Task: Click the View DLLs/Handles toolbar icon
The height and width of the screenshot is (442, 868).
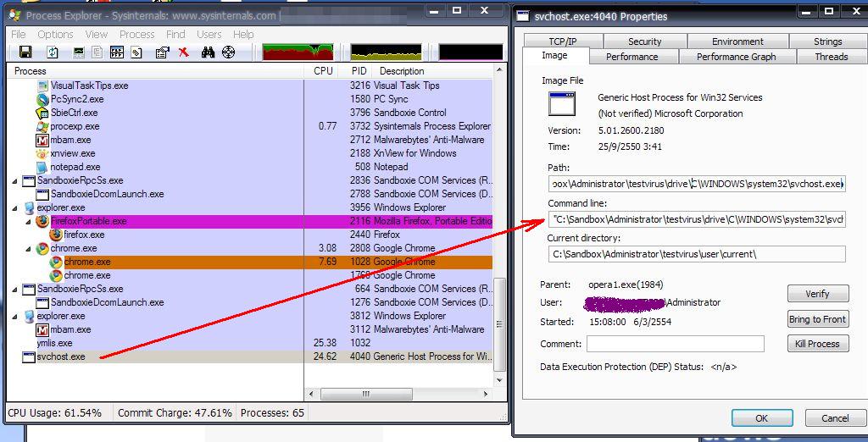Action: click(136, 52)
